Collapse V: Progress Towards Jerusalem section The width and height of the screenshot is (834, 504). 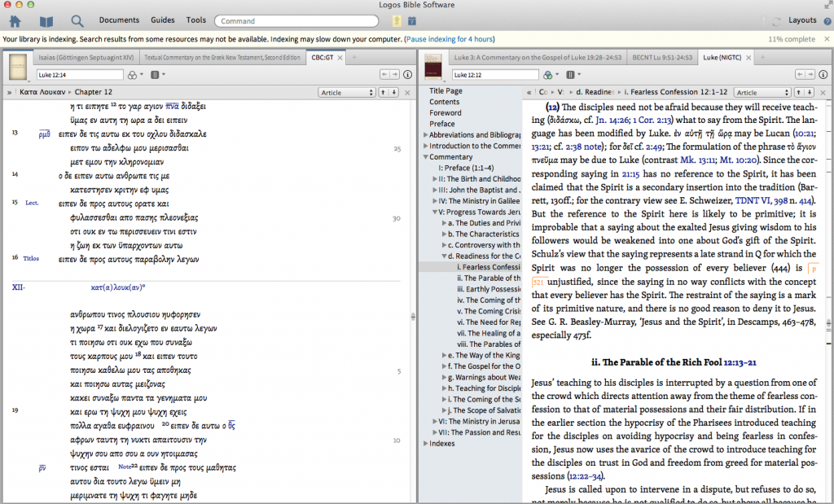[435, 213]
